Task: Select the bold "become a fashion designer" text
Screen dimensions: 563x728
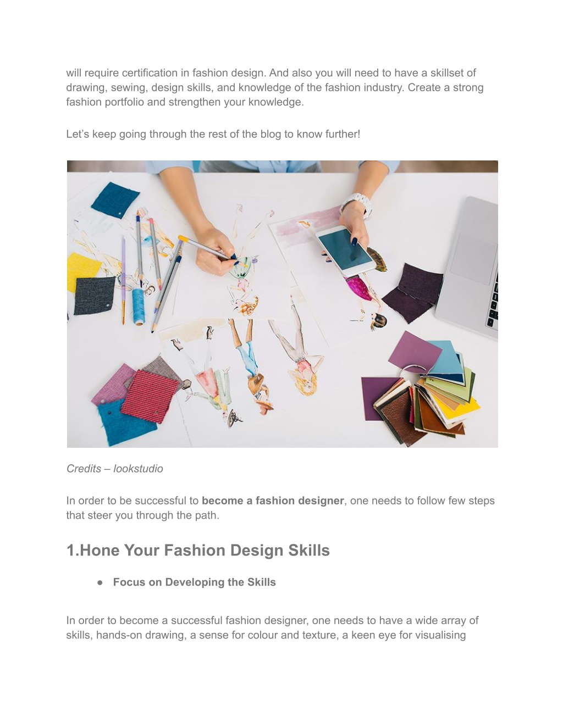Action: coord(273,501)
